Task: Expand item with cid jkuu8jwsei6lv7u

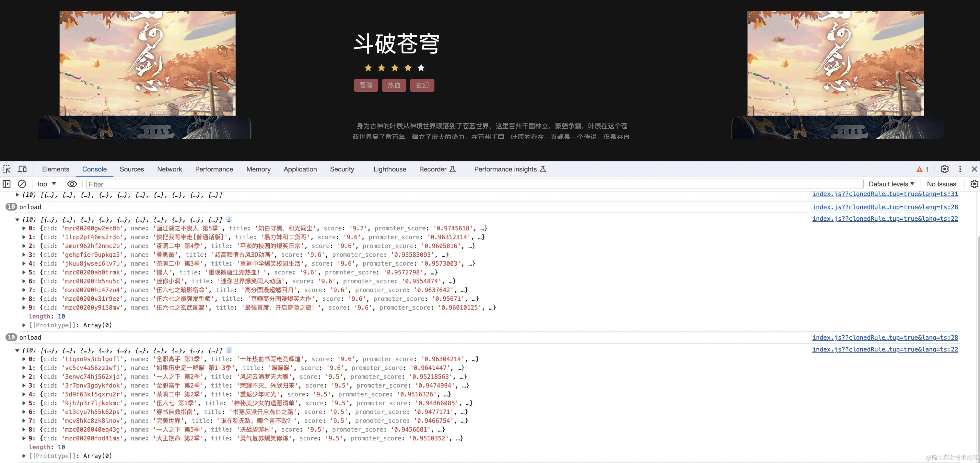Action: pos(24,264)
